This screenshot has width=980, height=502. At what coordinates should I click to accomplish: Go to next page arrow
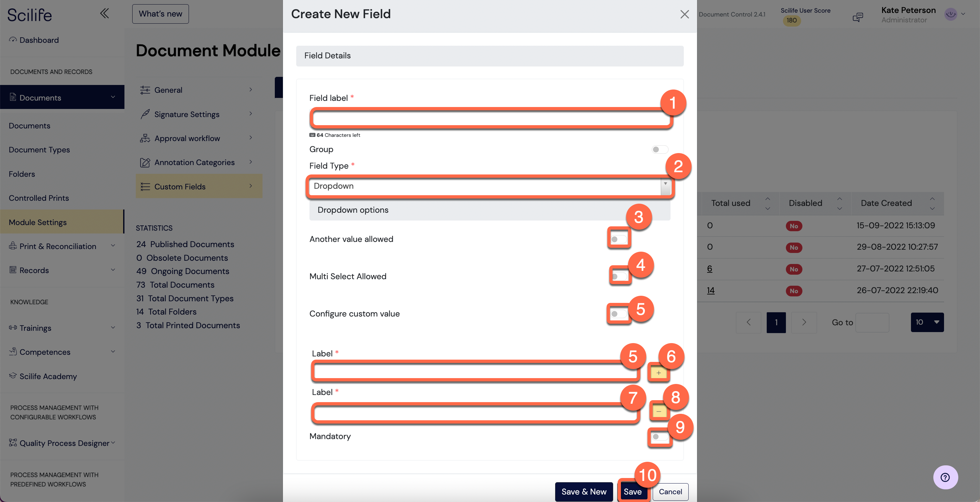coord(804,322)
